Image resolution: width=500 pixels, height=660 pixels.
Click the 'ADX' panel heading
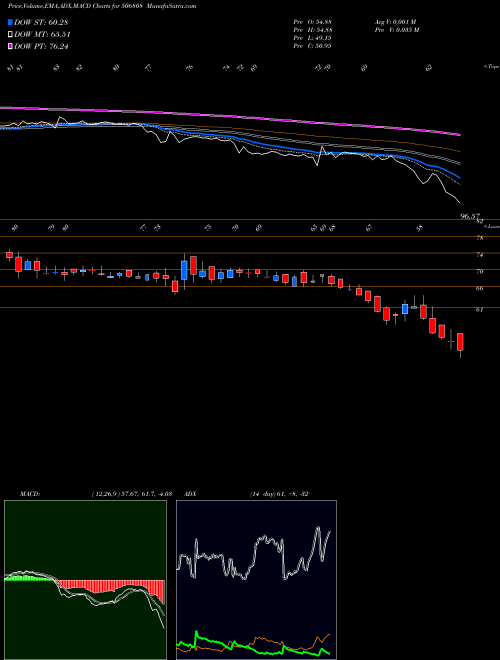(x=191, y=494)
